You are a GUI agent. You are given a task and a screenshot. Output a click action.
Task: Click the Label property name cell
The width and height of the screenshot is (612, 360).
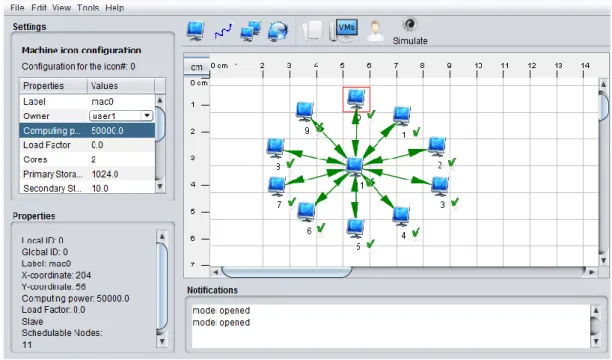click(54, 102)
